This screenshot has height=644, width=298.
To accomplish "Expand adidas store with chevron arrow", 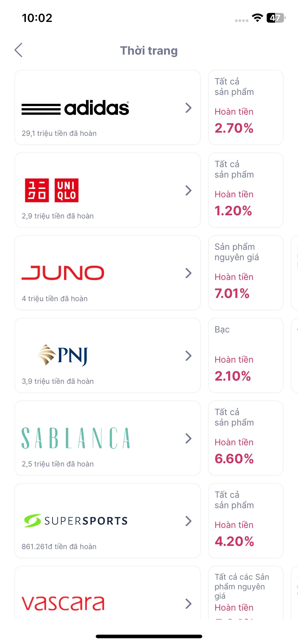I will tap(188, 108).
